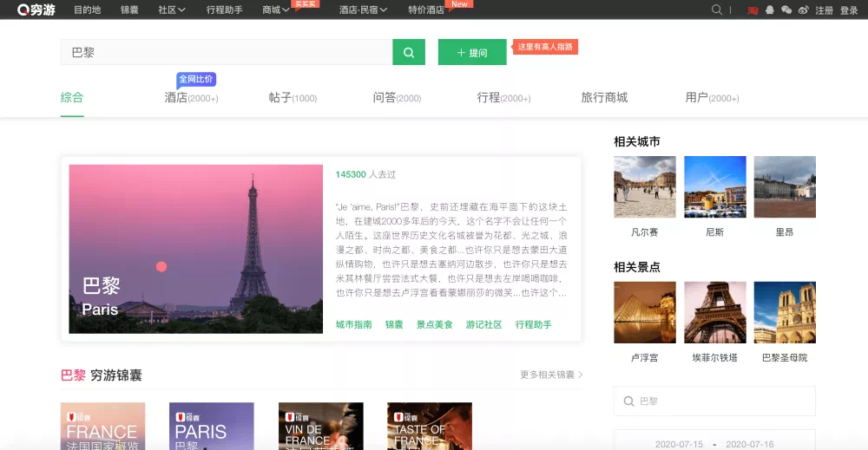Click the green search magnifier button
868x450 pixels.
[409, 52]
